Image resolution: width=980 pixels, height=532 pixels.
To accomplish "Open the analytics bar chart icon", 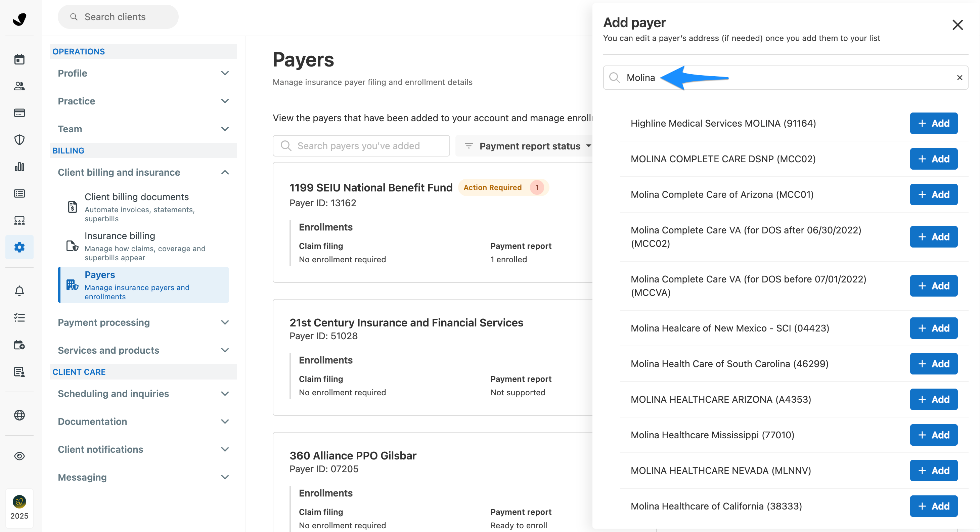I will [19, 167].
